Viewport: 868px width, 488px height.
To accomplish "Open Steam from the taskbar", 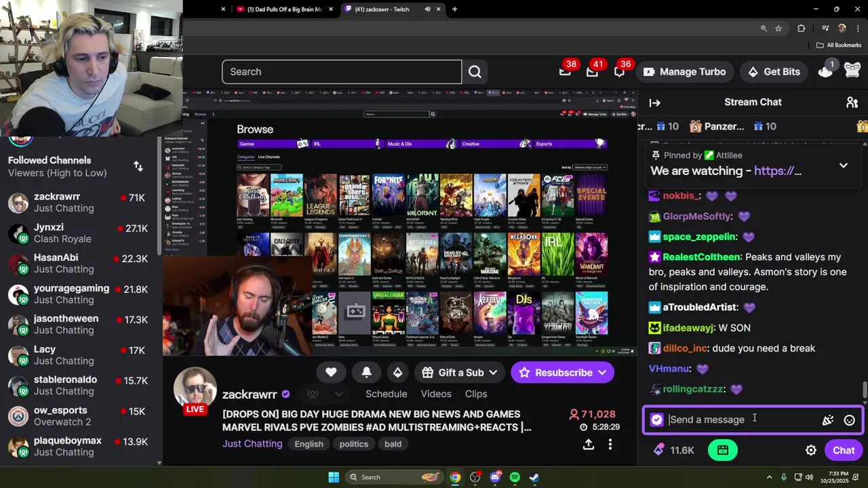I will [534, 477].
